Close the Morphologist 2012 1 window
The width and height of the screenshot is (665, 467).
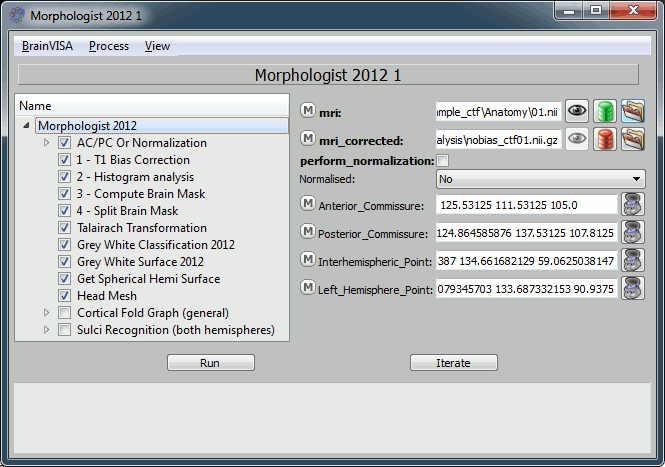click(x=633, y=10)
